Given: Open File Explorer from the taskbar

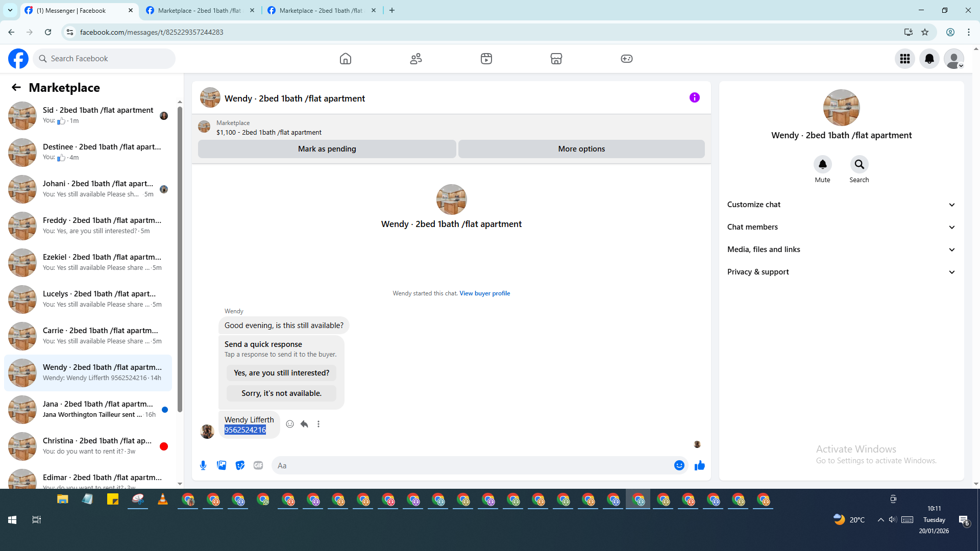Looking at the screenshot, I should pyautogui.click(x=63, y=499).
